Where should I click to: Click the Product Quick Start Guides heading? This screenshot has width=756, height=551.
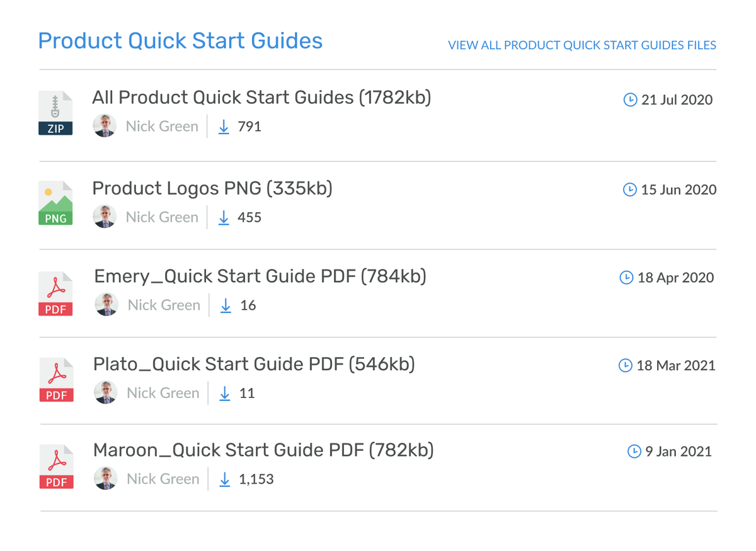coord(180,41)
